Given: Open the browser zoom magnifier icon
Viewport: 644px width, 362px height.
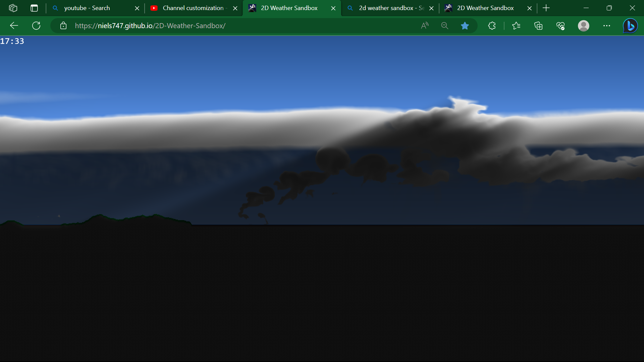Looking at the screenshot, I should (x=444, y=25).
